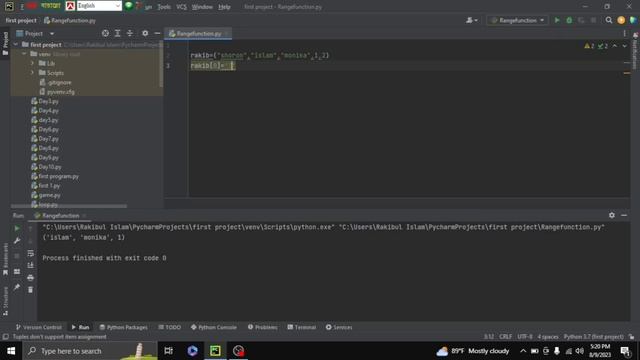Click Python 3.7 interpreter in status bar
The height and width of the screenshot is (360, 640).
(x=593, y=337)
